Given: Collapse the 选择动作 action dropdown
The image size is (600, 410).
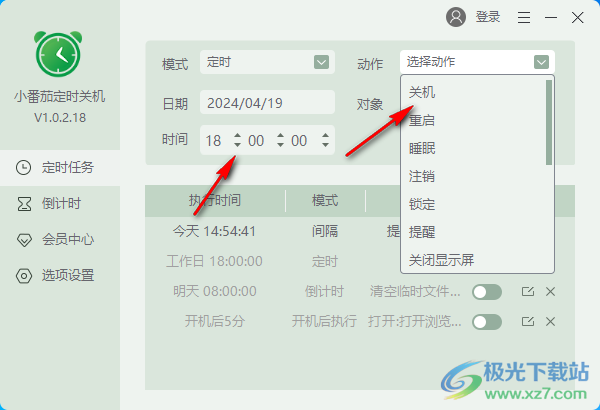Looking at the screenshot, I should click(x=477, y=62).
